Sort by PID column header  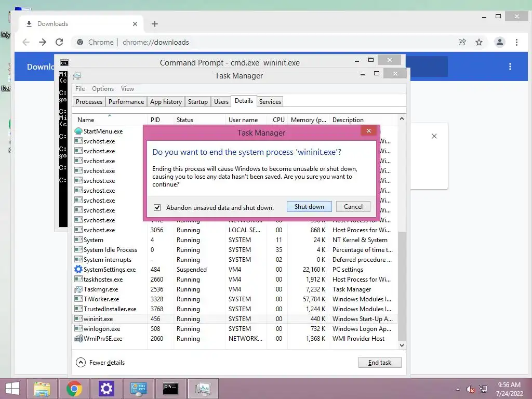[x=160, y=120]
